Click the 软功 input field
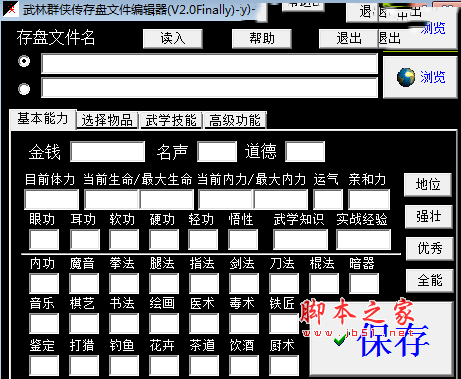 click(x=124, y=239)
